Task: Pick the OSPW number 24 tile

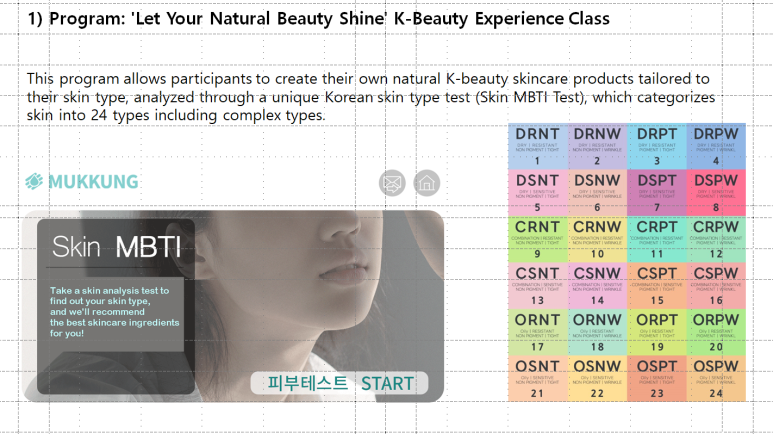Action: (716, 379)
